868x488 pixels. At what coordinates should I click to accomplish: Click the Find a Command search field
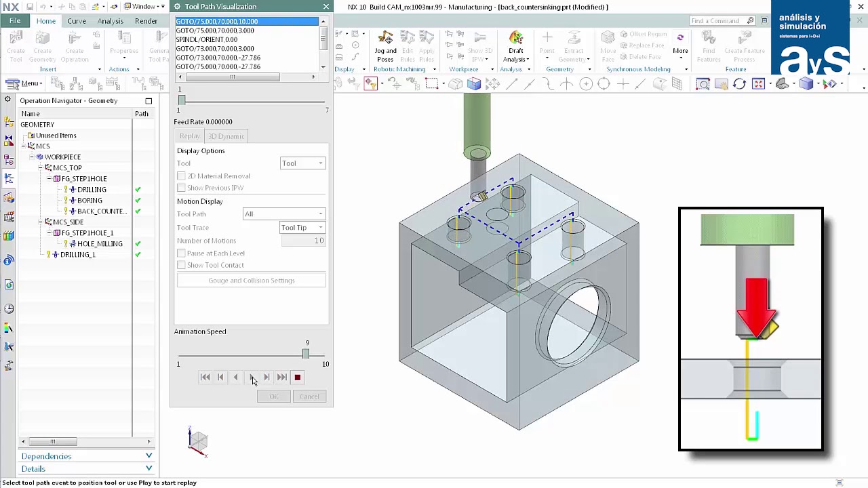point(722,21)
